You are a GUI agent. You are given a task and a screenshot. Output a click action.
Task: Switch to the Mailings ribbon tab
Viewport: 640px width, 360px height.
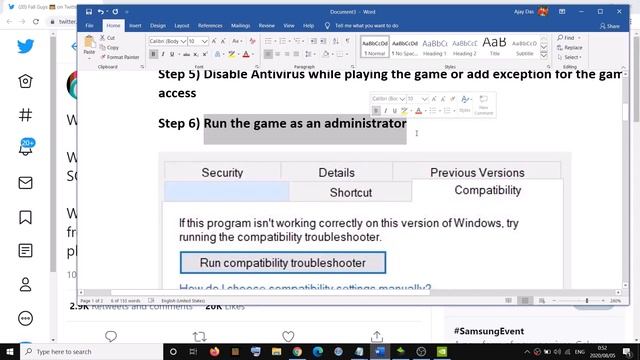click(240, 26)
